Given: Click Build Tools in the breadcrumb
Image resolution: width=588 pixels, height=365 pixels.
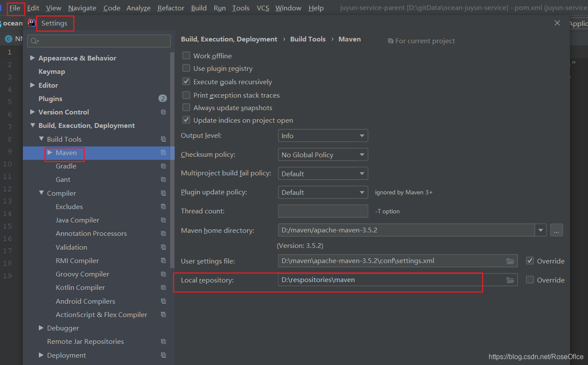Looking at the screenshot, I should (308, 39).
